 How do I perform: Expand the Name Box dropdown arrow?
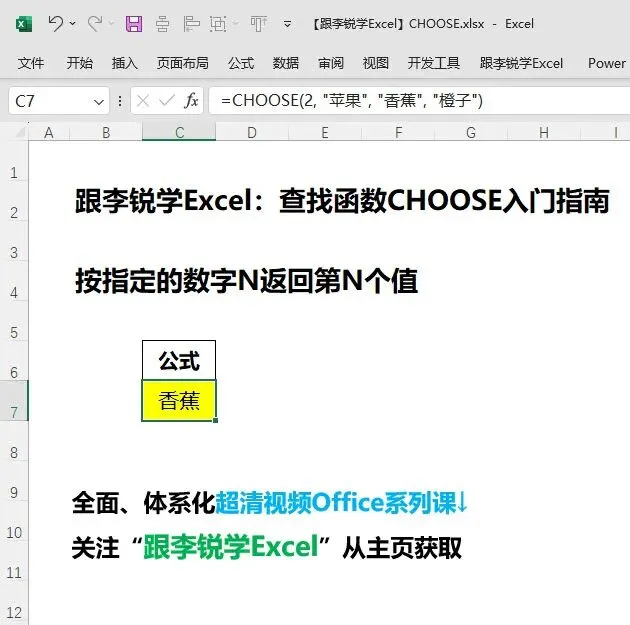(x=98, y=102)
